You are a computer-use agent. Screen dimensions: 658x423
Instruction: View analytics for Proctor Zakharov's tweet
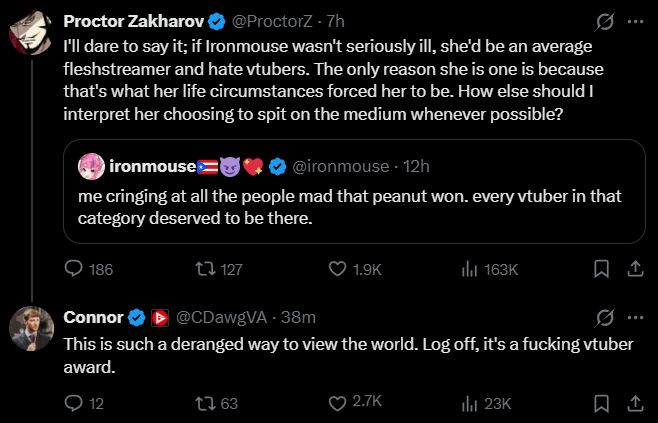(470, 269)
